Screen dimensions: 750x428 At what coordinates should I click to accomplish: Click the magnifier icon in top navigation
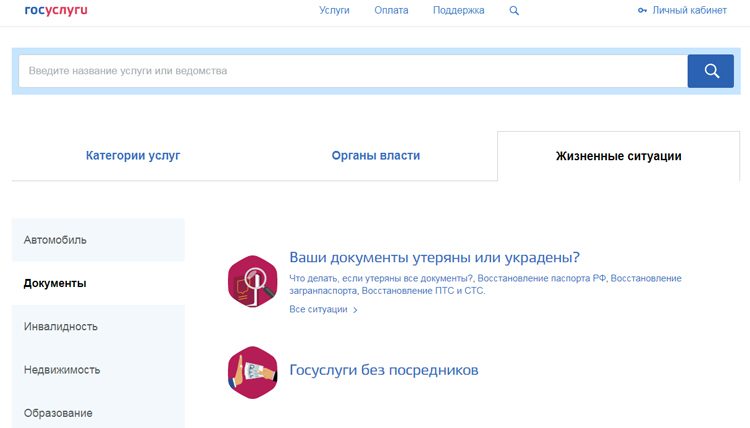click(514, 11)
